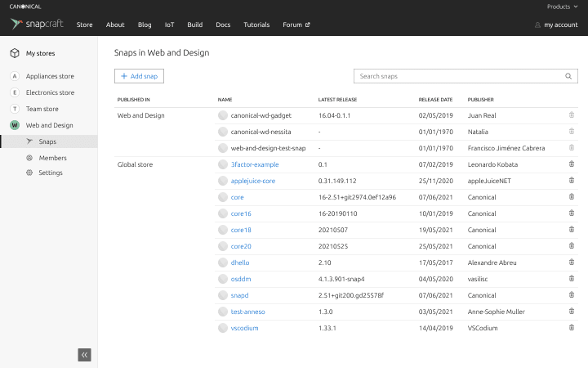Screen dimensions: 588x368
Task: Open the Forum link
Action: (x=296, y=25)
